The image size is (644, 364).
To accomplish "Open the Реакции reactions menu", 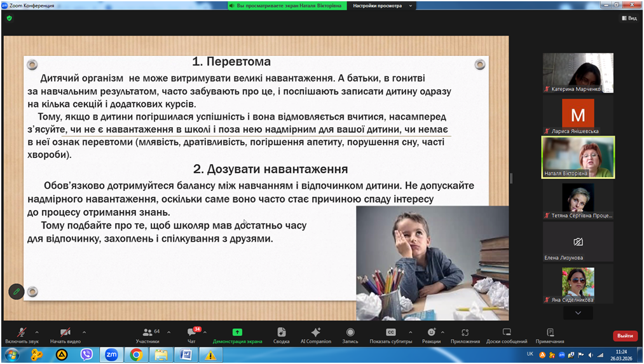I will pos(431,335).
